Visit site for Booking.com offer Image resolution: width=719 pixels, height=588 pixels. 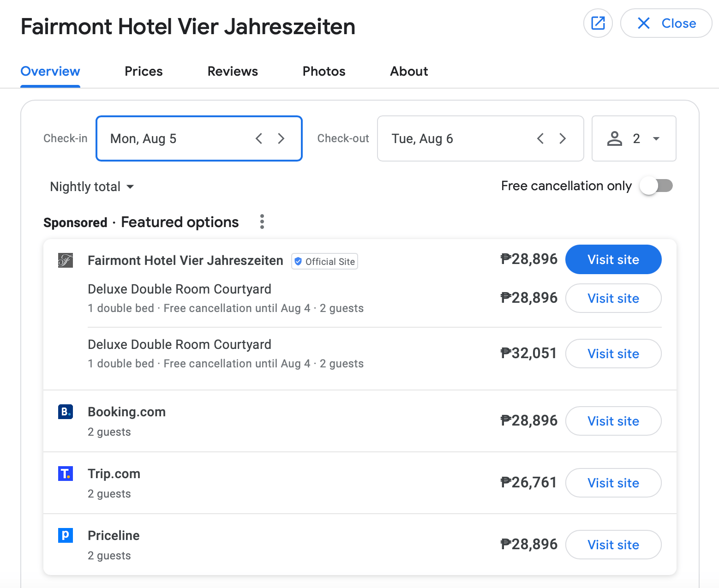[x=613, y=421]
